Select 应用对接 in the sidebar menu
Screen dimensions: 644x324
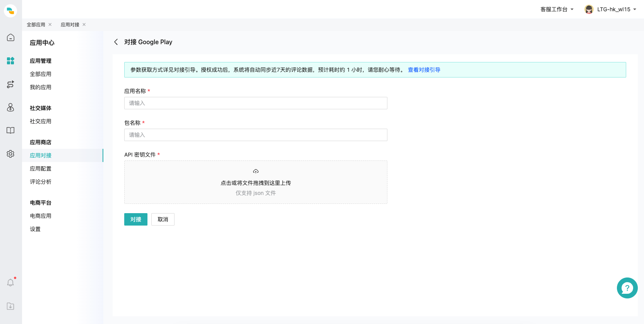[63, 155]
